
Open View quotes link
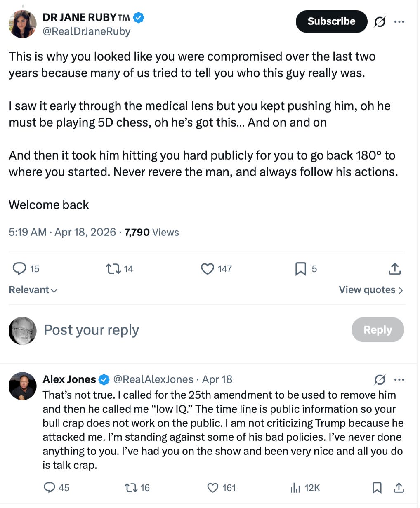(370, 290)
